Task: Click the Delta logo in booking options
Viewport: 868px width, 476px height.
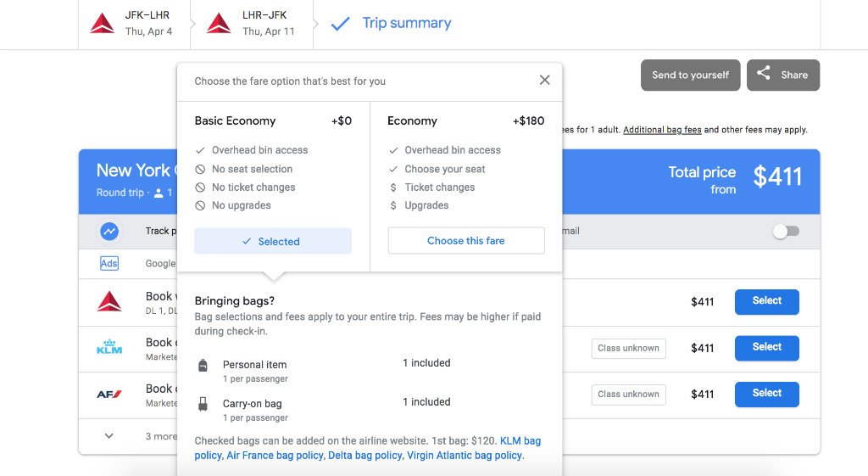Action: (109, 300)
